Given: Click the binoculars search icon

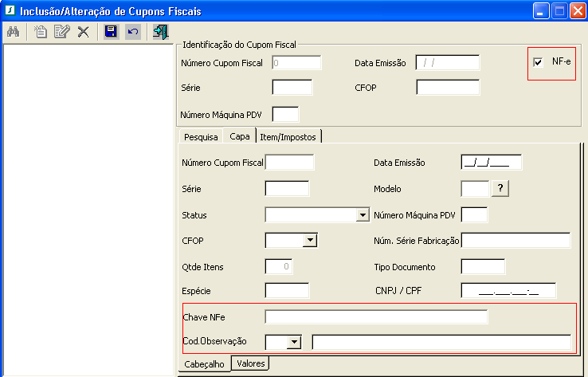Looking at the screenshot, I should point(13,32).
